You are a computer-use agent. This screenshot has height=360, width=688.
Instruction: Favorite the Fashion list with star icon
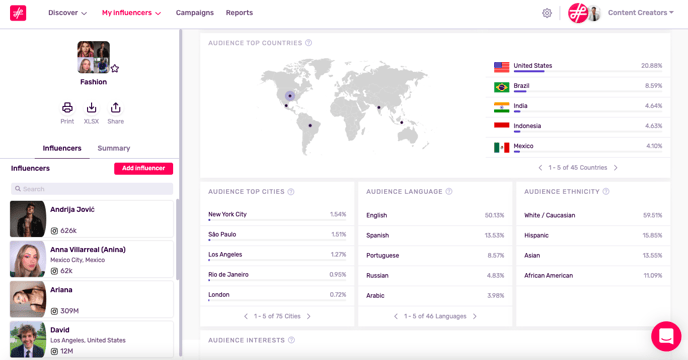pos(115,68)
